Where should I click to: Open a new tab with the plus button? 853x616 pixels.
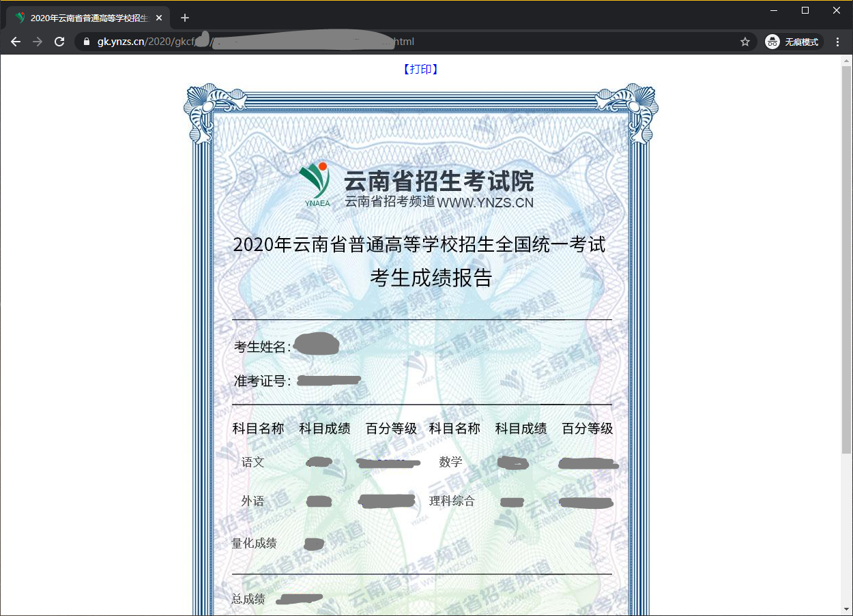(x=184, y=18)
